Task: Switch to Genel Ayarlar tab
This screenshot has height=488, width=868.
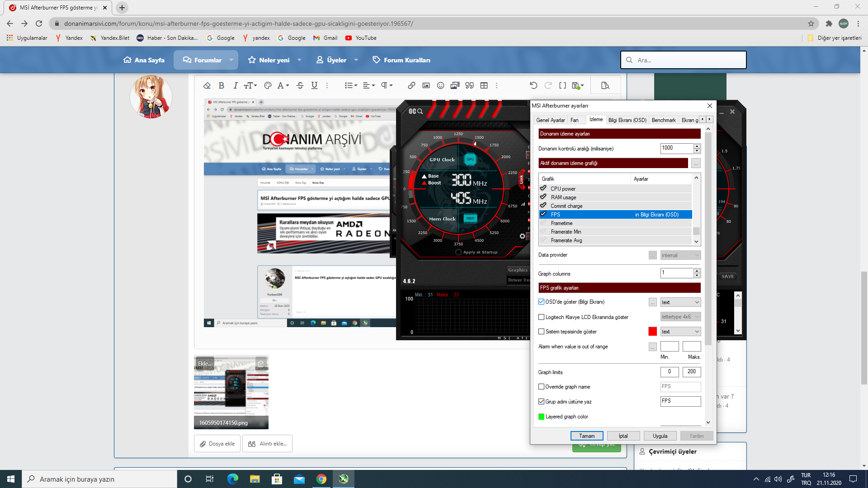Action: tap(551, 120)
